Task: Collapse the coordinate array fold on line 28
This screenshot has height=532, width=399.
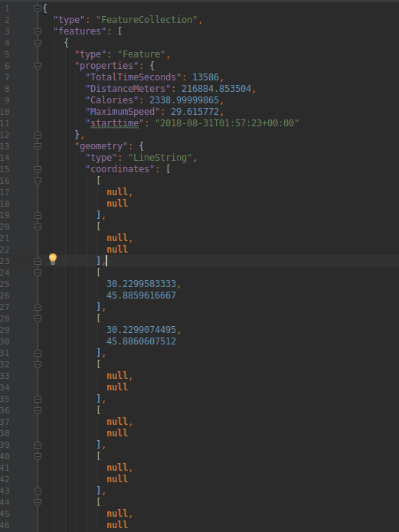Action: click(38, 318)
